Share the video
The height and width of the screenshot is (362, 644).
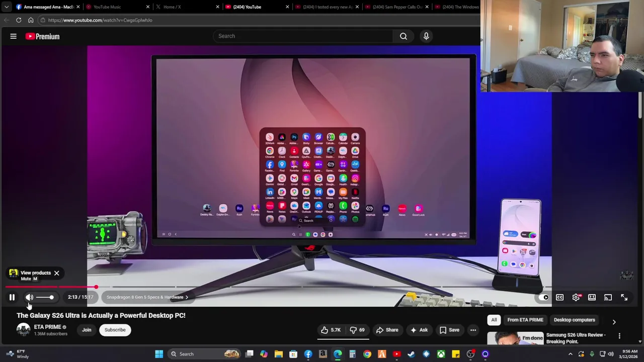click(x=387, y=330)
